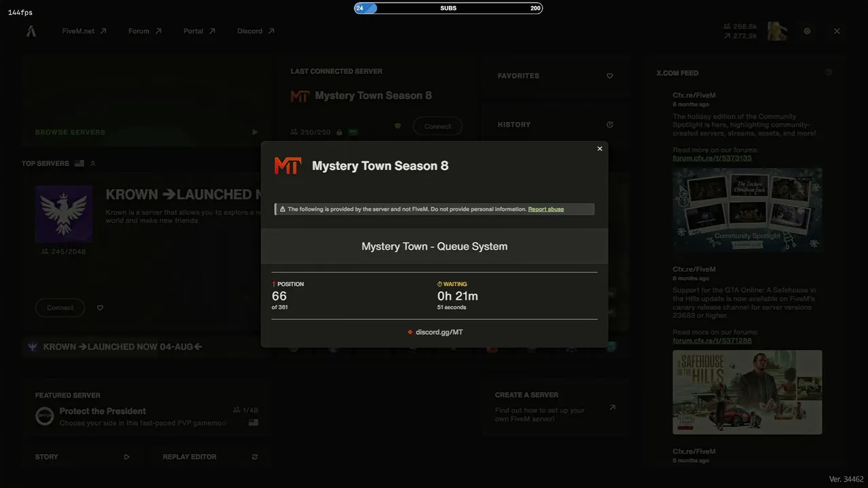Click the SUBS progress bar

[x=448, y=8]
